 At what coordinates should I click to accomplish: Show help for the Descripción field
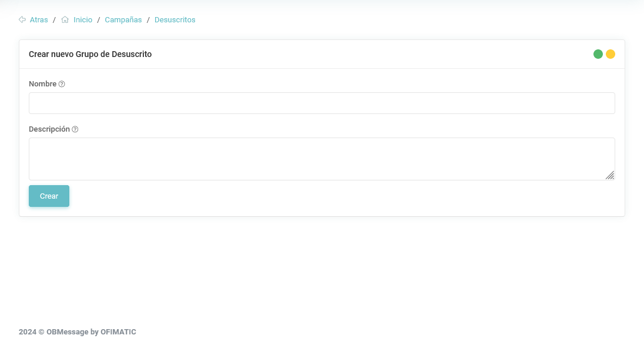(x=75, y=129)
